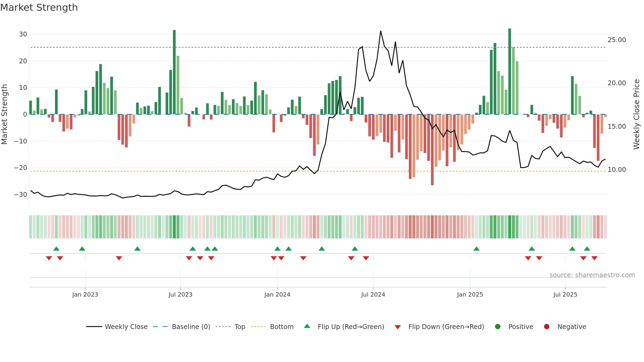Click the 20.00 right axis price label

coord(617,83)
